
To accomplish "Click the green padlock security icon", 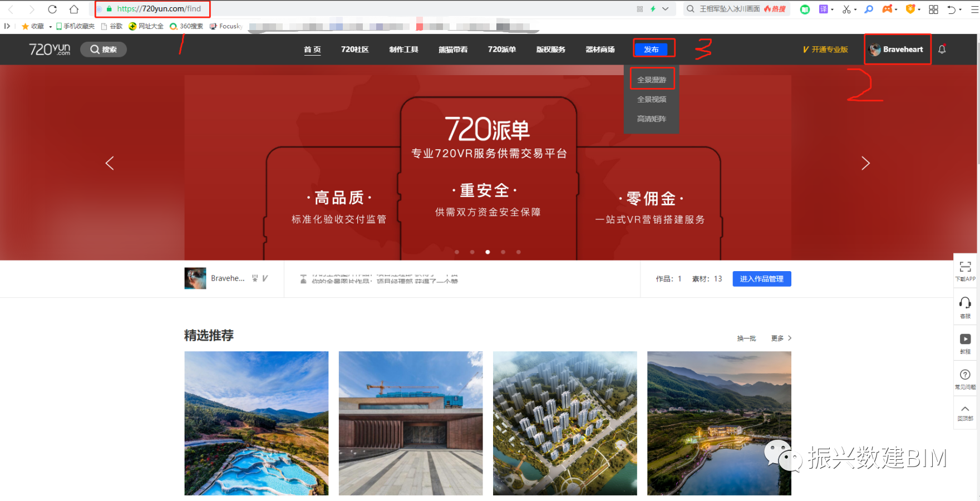I will pos(109,9).
